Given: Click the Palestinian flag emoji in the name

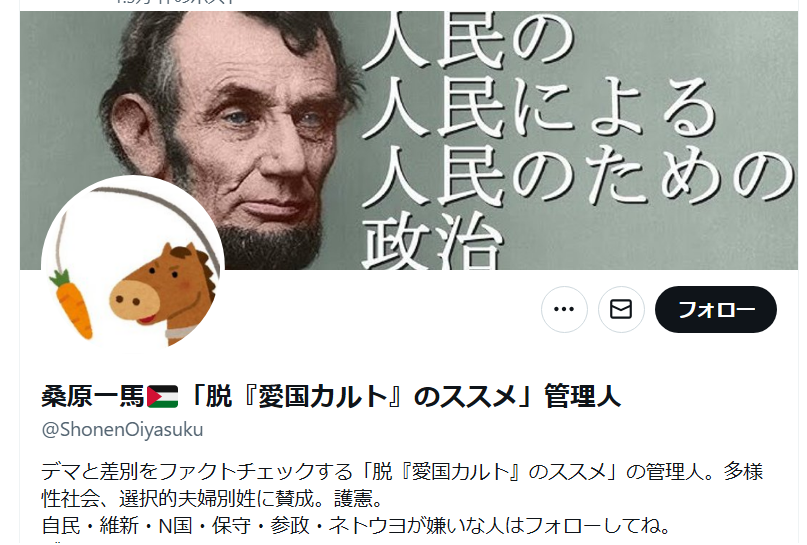Looking at the screenshot, I should [x=163, y=397].
